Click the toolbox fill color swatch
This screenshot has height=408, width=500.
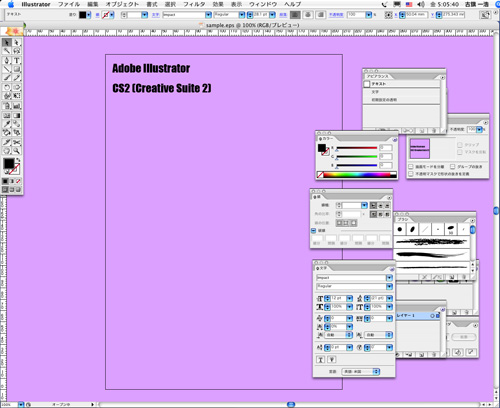(x=9, y=164)
